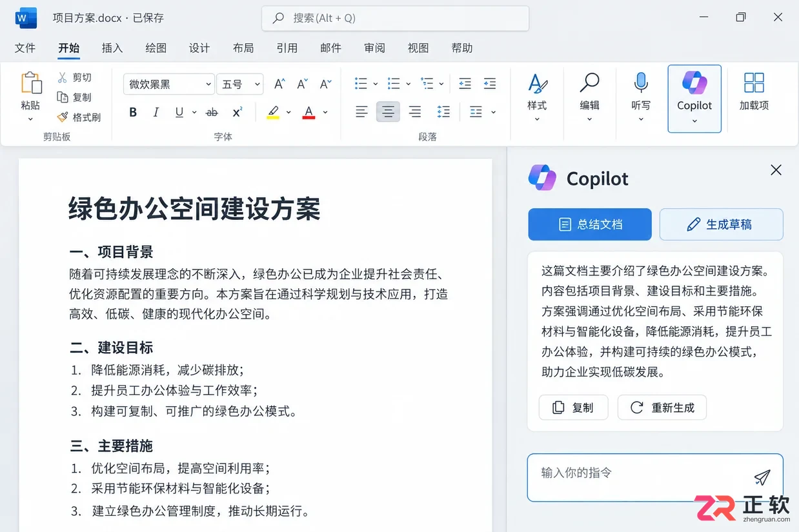The width and height of the screenshot is (799, 532).
Task: Click the 重新生成 regenerate button
Action: tap(662, 408)
